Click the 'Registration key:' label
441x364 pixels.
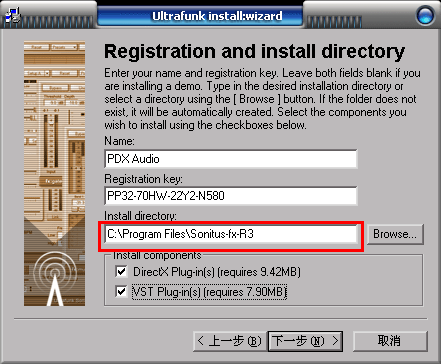point(143,179)
